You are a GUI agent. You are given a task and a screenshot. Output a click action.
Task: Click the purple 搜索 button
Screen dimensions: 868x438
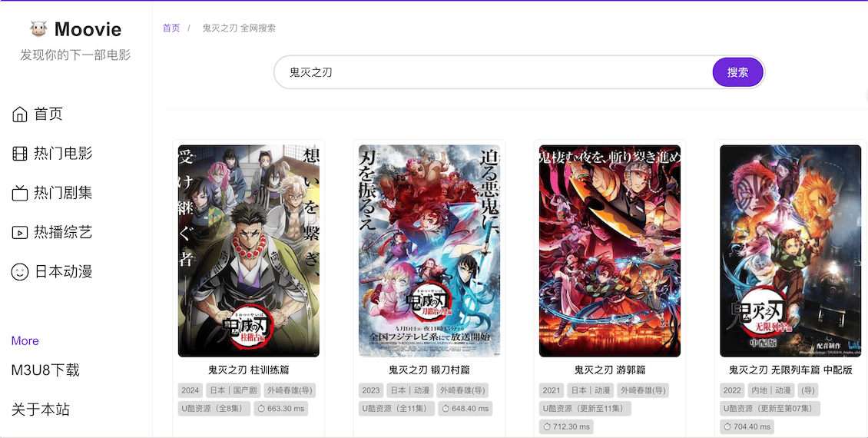coord(738,72)
